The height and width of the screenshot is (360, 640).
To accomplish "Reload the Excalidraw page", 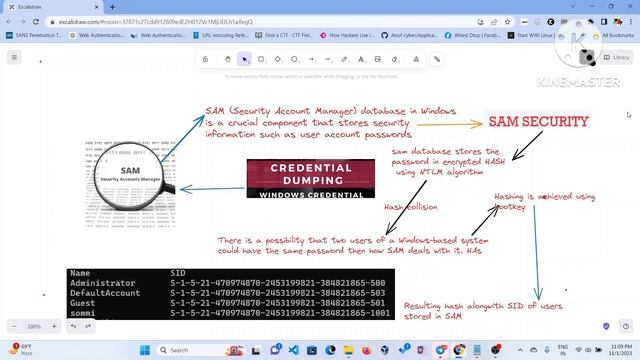I will pyautogui.click(x=36, y=22).
